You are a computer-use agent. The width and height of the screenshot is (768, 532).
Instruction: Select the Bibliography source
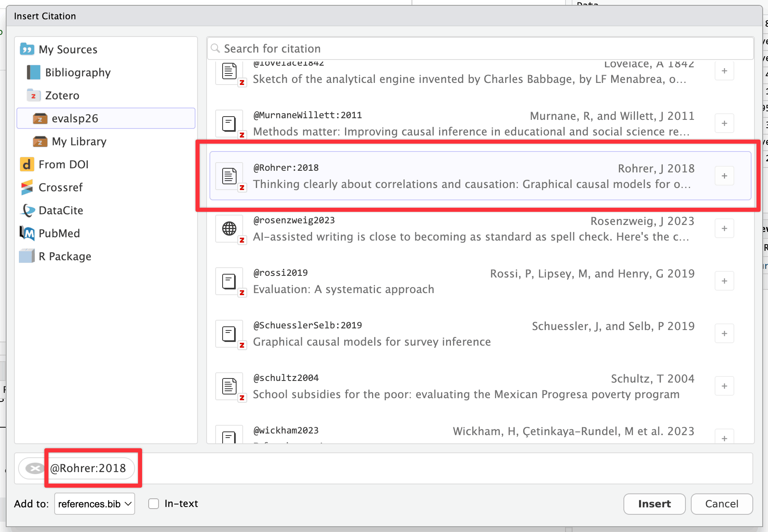78,73
